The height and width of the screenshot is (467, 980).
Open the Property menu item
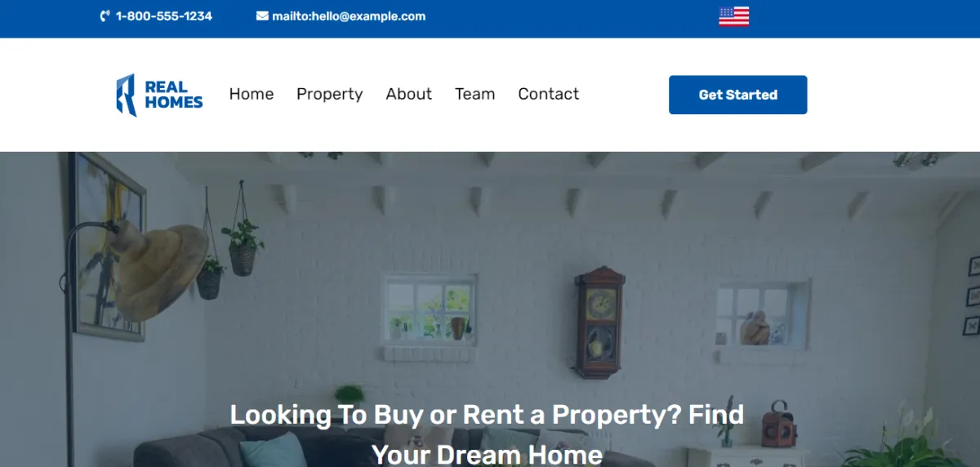click(330, 95)
